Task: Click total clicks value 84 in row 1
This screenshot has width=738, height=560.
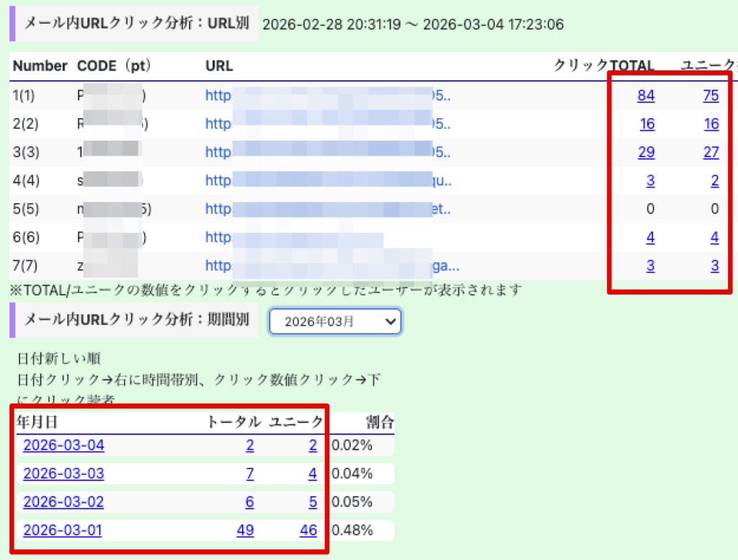Action: pyautogui.click(x=646, y=95)
